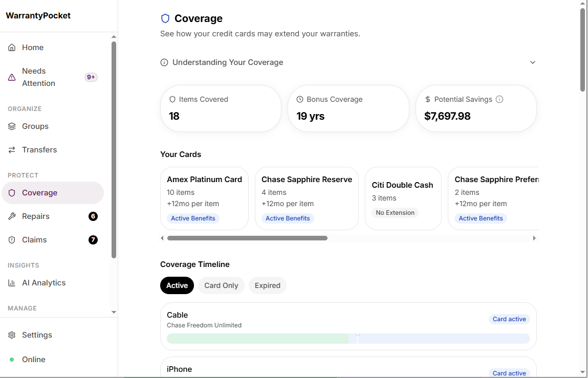588x378 pixels.
Task: Click the Repairs wrench icon
Action: 12,216
